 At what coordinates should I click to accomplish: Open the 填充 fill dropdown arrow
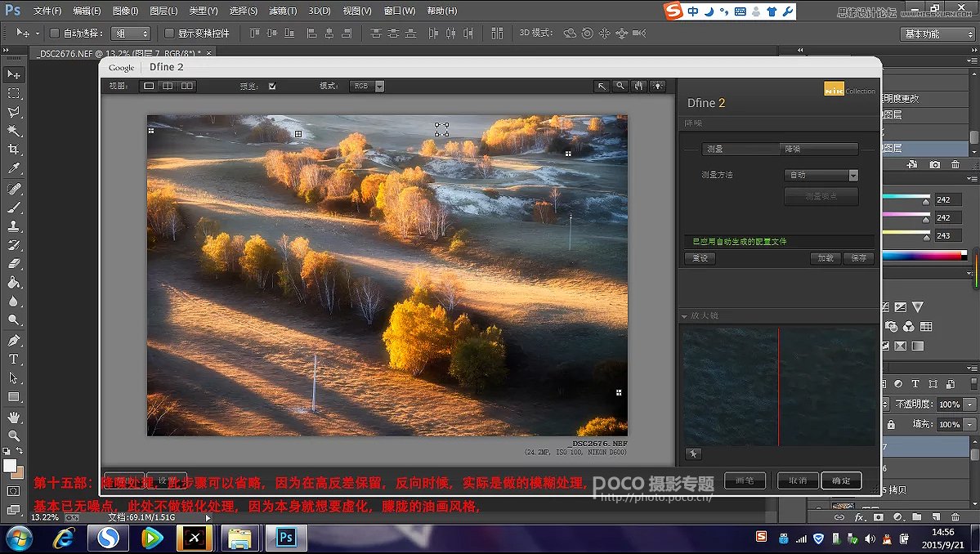[969, 425]
